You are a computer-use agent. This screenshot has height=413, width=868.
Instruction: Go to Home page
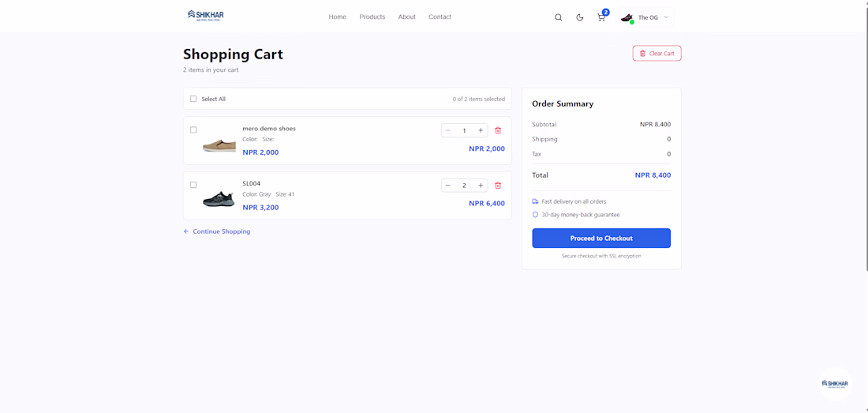click(337, 17)
